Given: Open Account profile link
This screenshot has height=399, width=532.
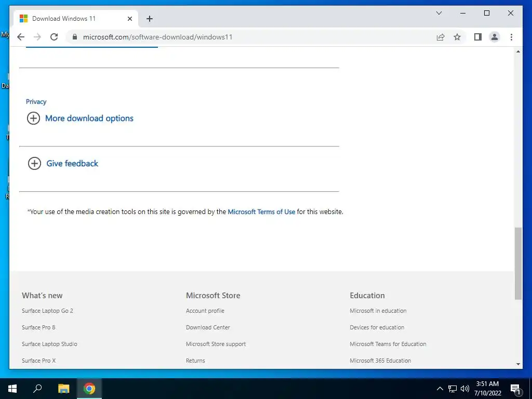Looking at the screenshot, I should (205, 311).
